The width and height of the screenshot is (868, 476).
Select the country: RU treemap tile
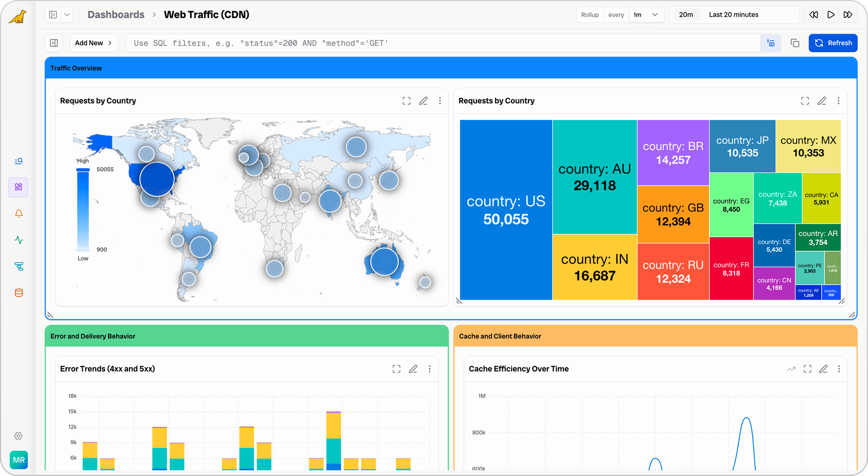point(673,272)
